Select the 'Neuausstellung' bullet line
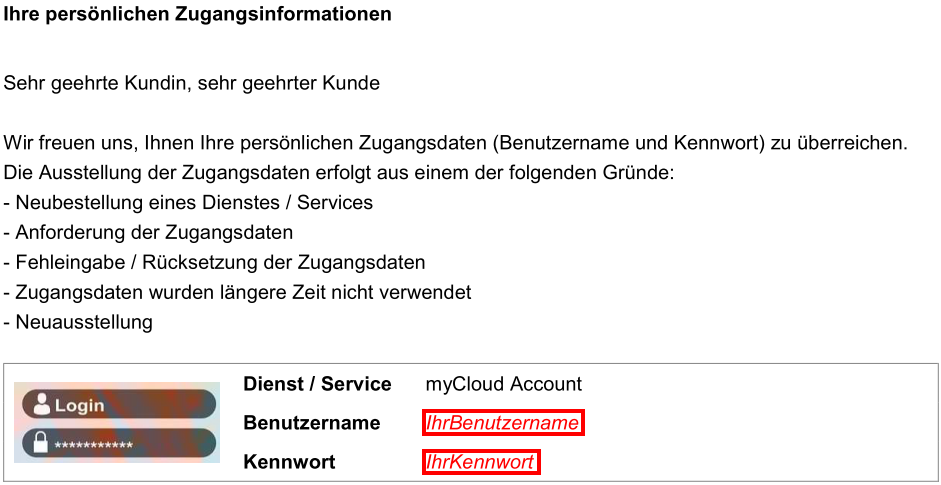941x485 pixels. coord(79,322)
